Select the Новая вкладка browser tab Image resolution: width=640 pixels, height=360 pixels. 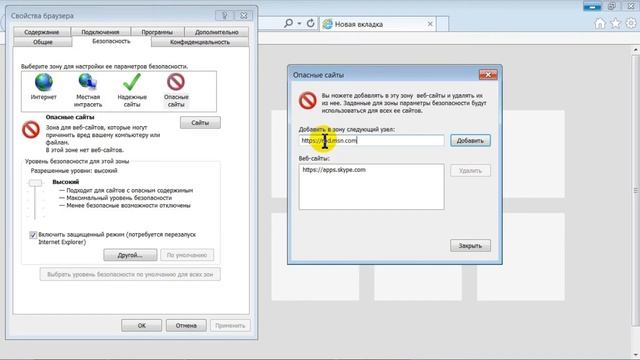coord(378,24)
